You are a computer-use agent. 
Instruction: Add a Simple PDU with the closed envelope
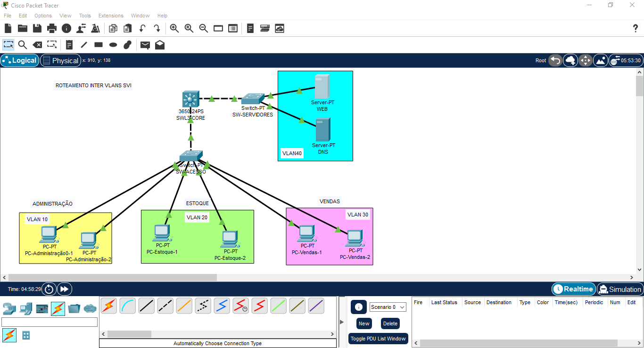(145, 45)
